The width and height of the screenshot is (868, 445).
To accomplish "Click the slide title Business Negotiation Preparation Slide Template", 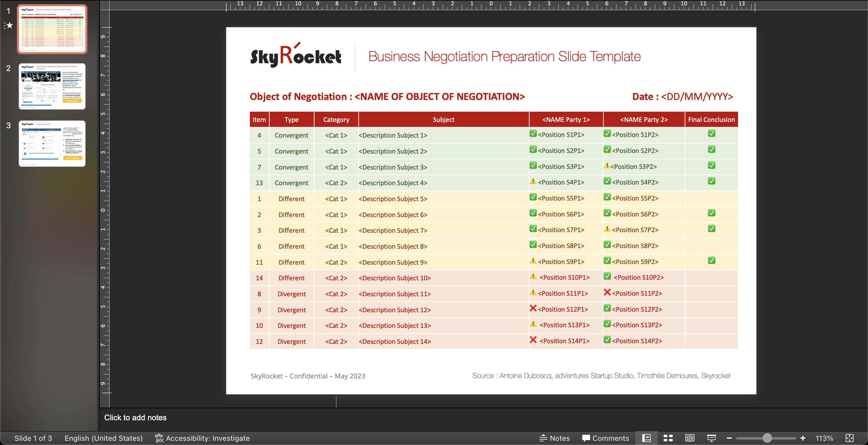I will (x=505, y=56).
